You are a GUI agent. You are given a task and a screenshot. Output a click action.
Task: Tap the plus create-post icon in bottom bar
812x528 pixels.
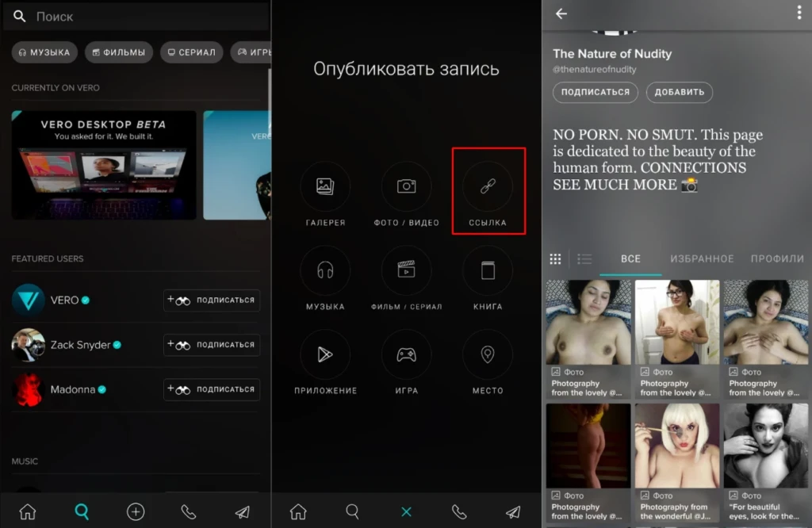click(136, 512)
